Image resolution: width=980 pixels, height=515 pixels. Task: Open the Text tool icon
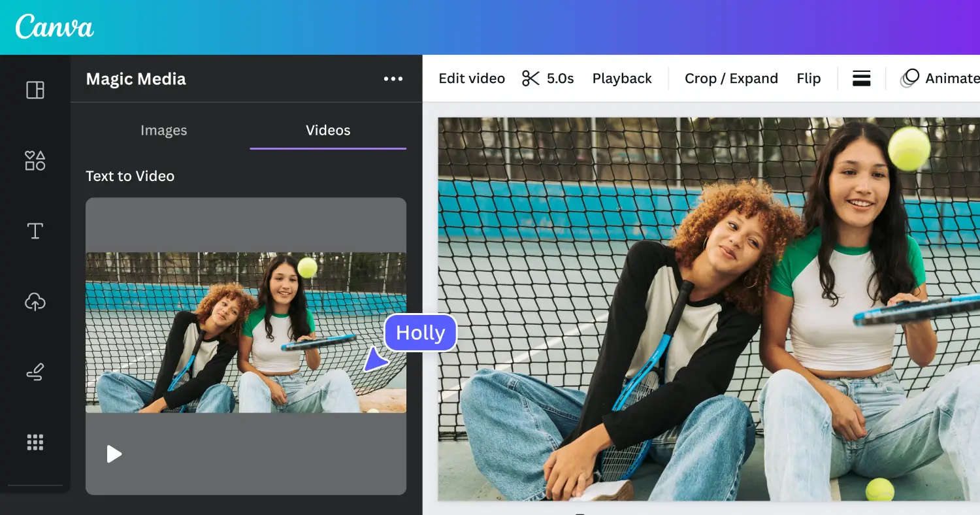coord(35,231)
